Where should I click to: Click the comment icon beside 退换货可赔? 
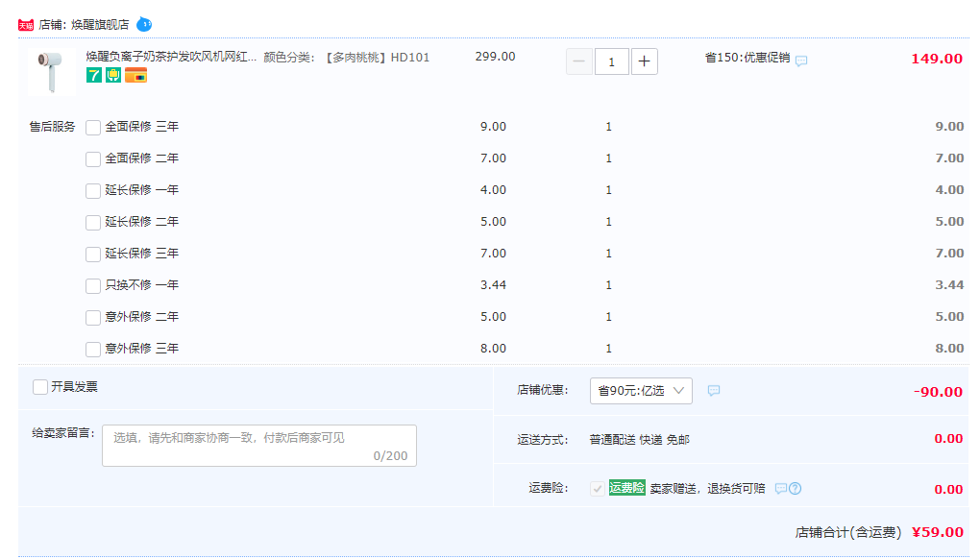[780, 489]
